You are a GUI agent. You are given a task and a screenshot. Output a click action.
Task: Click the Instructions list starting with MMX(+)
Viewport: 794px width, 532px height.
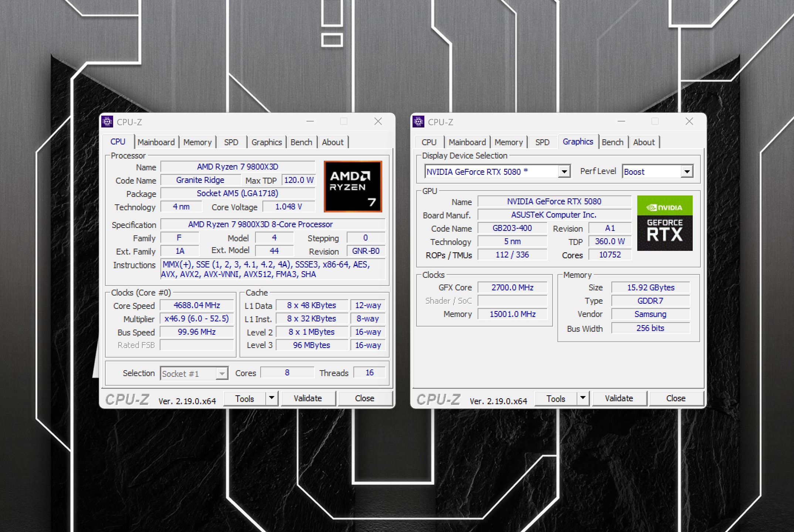[x=273, y=269]
